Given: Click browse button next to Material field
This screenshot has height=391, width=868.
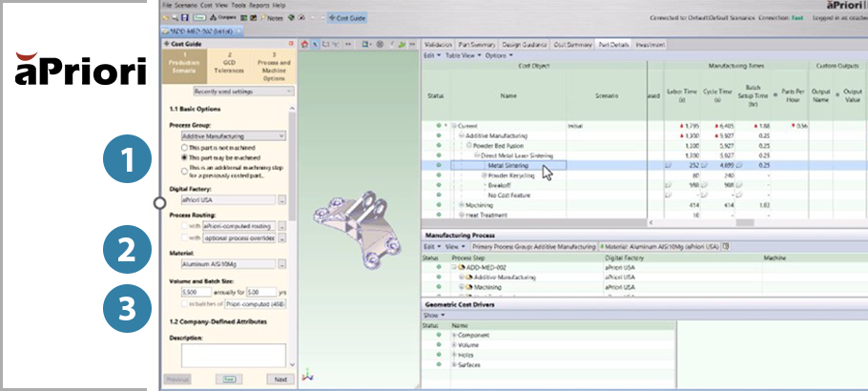Looking at the screenshot, I should [281, 264].
